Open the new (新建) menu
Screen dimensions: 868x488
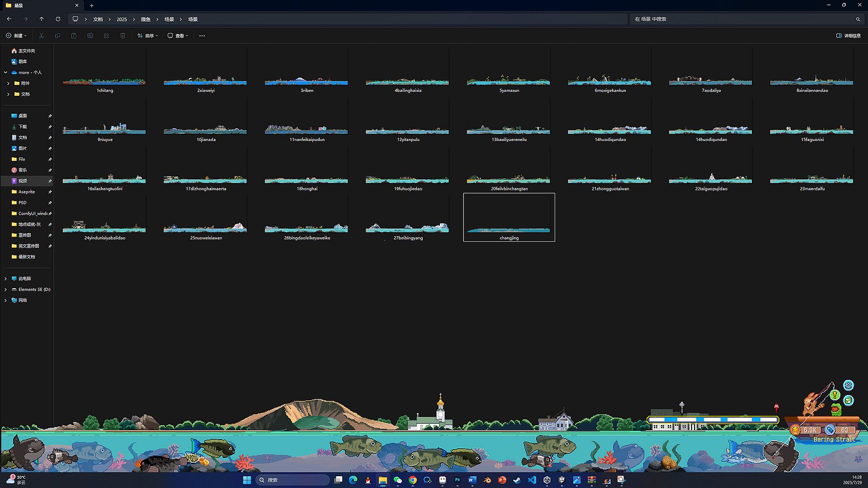[x=16, y=36]
